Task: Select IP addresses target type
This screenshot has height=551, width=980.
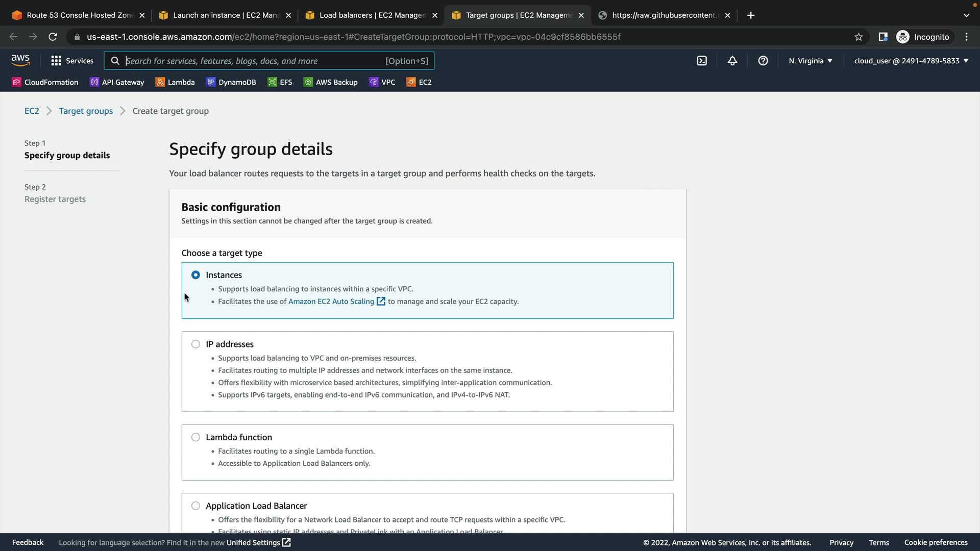Action: coord(195,344)
